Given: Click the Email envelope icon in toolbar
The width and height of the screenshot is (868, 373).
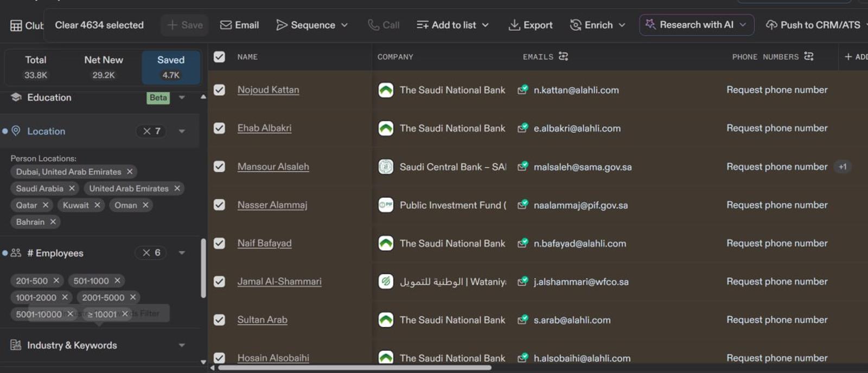Looking at the screenshot, I should pos(226,25).
